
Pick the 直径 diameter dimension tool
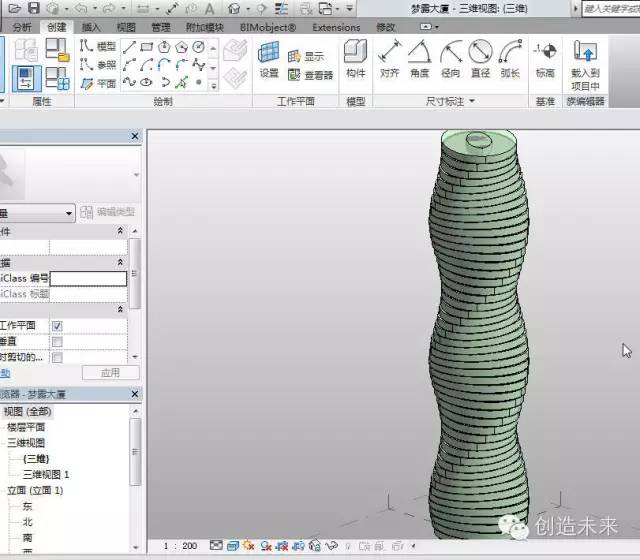tap(481, 58)
